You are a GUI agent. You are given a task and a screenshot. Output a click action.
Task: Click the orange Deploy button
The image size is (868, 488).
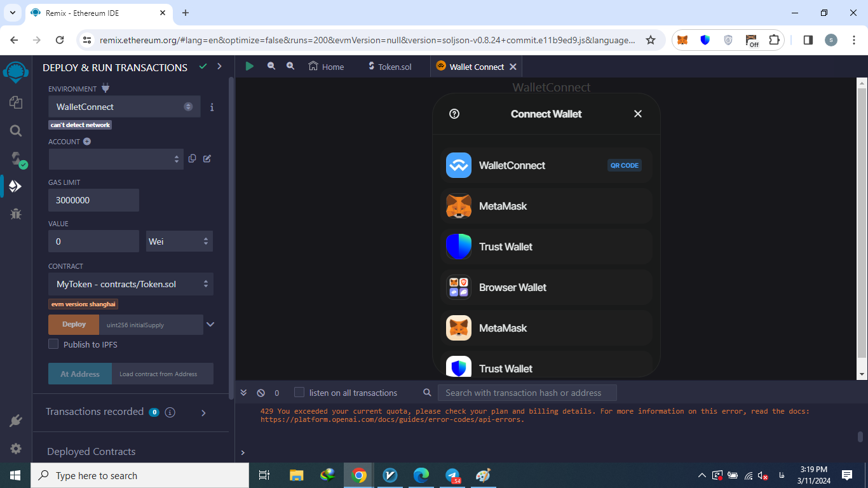coord(74,324)
